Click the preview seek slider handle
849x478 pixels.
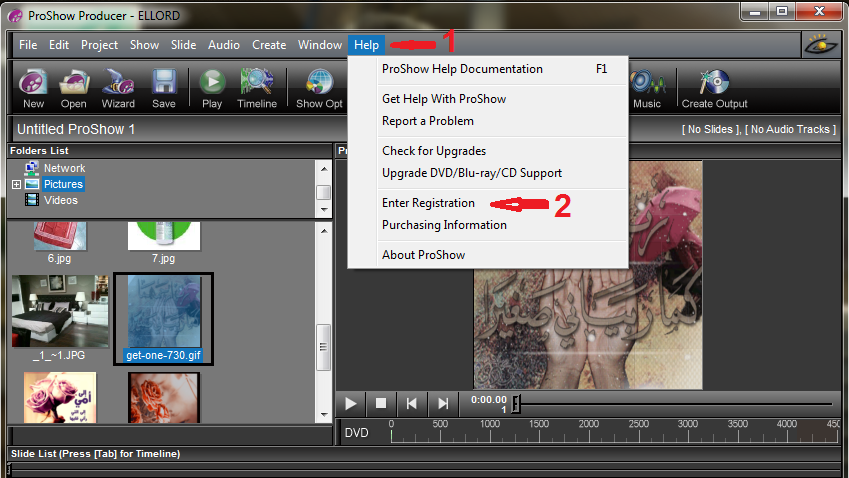tap(516, 404)
